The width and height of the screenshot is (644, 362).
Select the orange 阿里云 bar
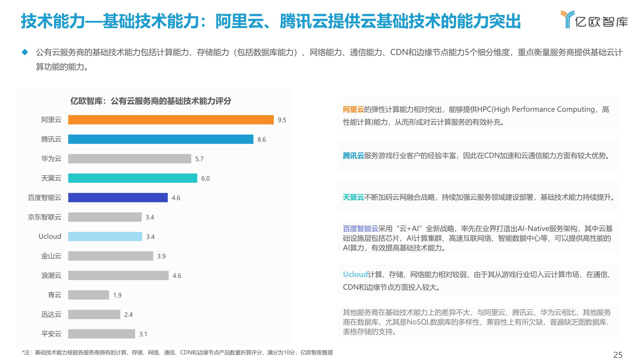coord(171,120)
